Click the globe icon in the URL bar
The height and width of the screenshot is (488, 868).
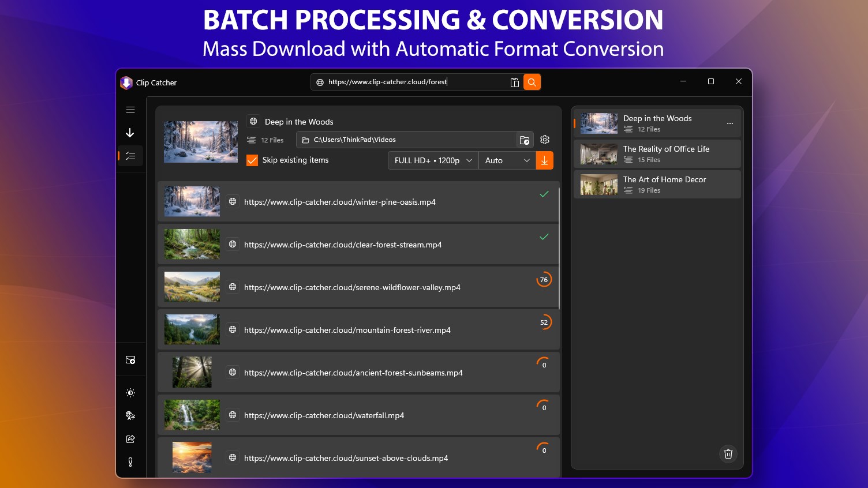pos(320,82)
